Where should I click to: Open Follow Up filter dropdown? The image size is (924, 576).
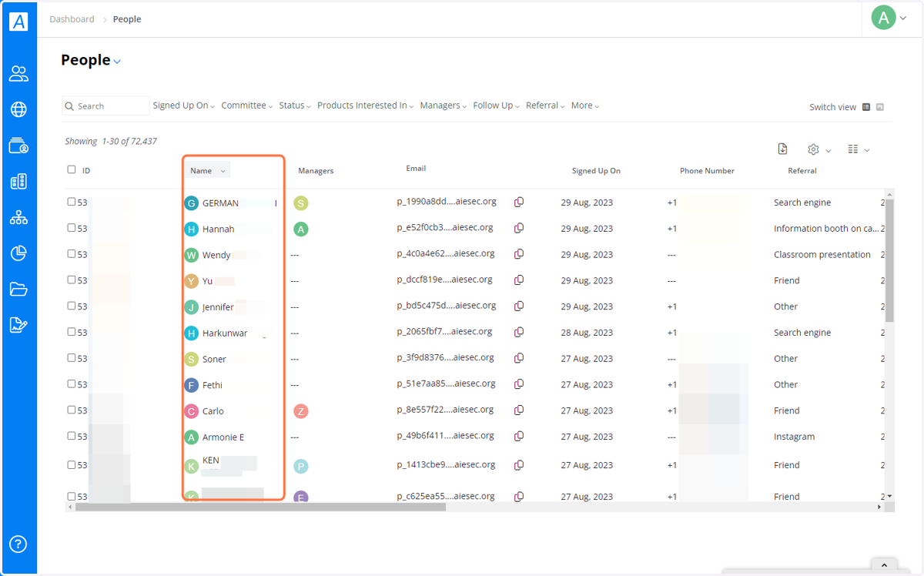(497, 105)
